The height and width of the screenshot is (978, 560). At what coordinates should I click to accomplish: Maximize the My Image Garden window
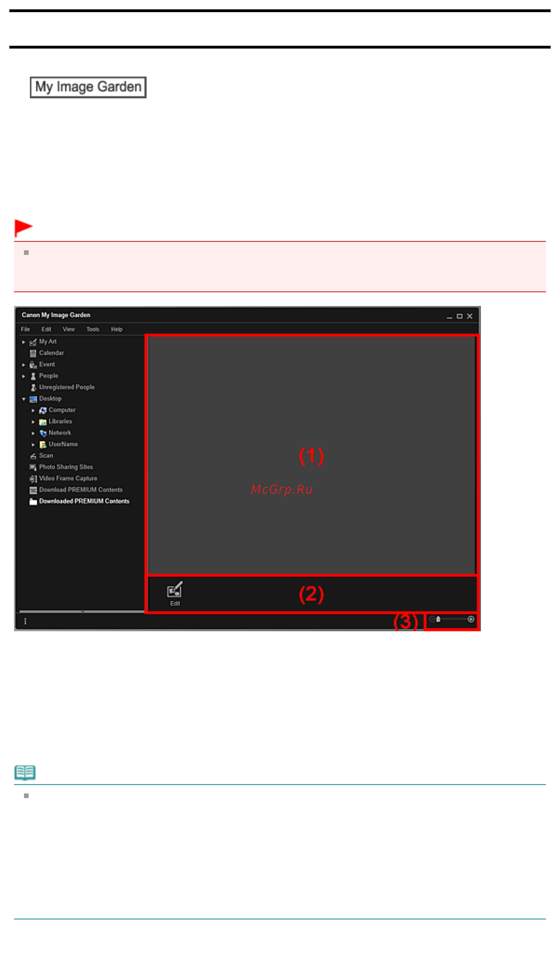tap(460, 317)
